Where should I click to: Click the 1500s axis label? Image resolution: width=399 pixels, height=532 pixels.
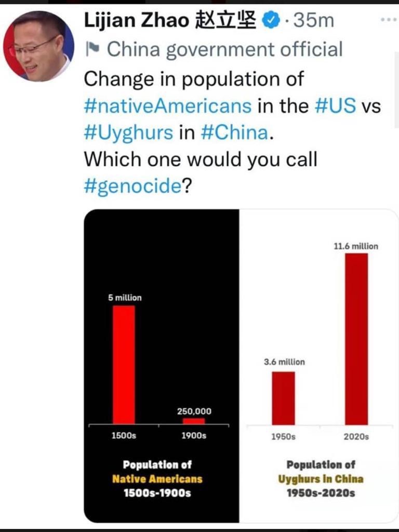tap(124, 435)
